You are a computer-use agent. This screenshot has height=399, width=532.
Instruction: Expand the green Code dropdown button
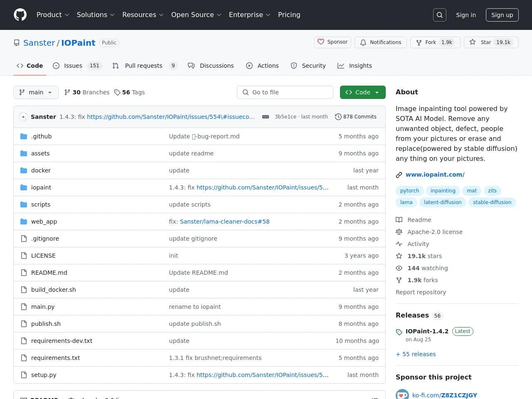[x=362, y=92]
